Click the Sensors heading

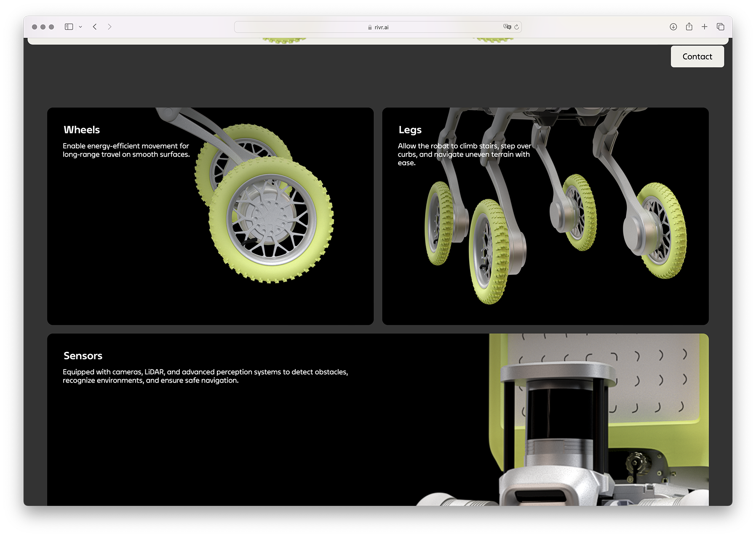click(83, 356)
